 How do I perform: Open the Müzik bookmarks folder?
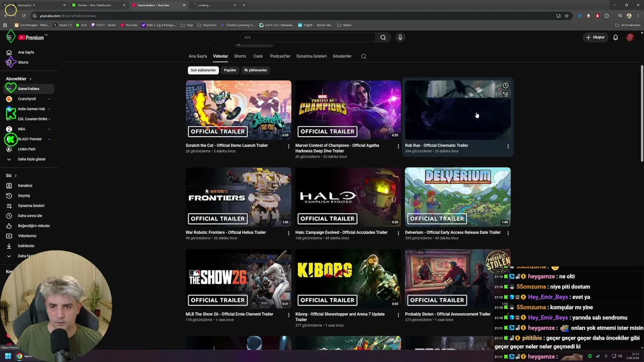(x=345, y=25)
